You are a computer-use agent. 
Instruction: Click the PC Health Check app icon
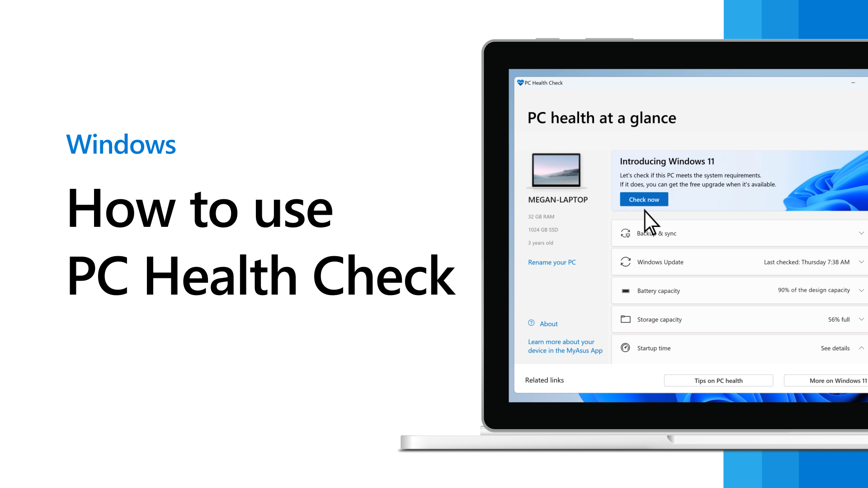tap(520, 82)
